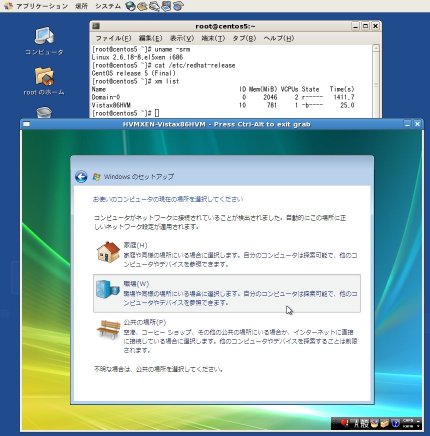Click the third launcher icon in the top panel
Viewport: 430px width, 436px height.
154,6
